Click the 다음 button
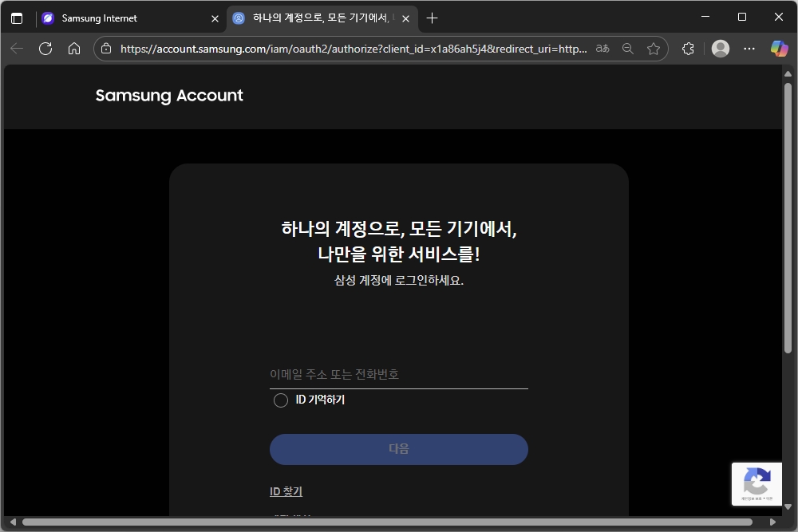The height and width of the screenshot is (532, 798). 398,449
